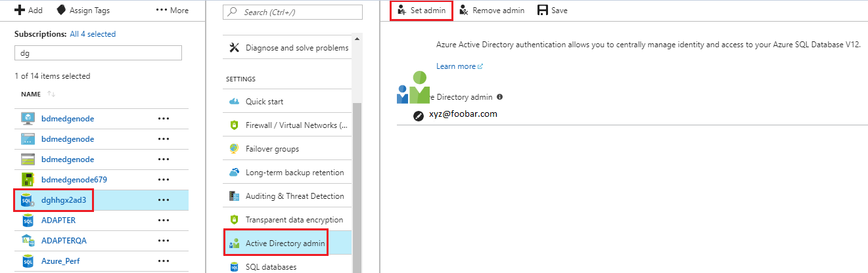The image size is (868, 273).
Task: Click the Remove admin button
Action: (x=491, y=10)
